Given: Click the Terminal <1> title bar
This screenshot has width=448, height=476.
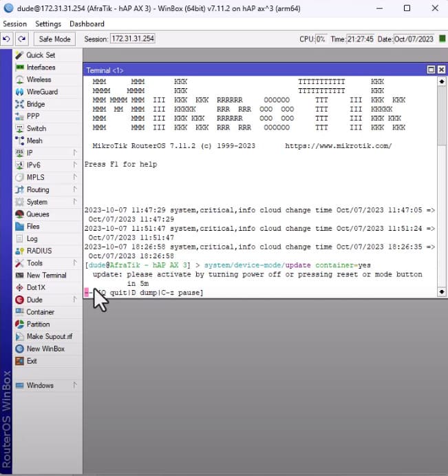Looking at the screenshot, I should coord(255,70).
